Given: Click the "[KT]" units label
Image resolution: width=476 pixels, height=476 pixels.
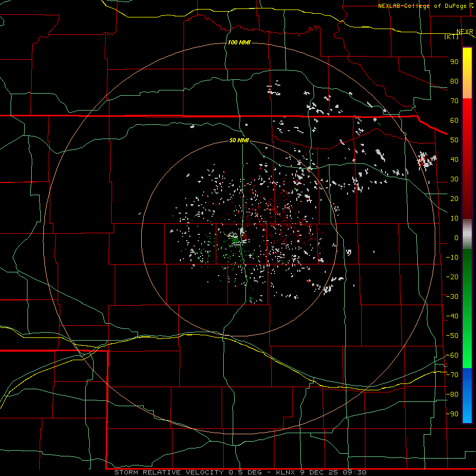Looking at the screenshot, I should click(452, 36).
